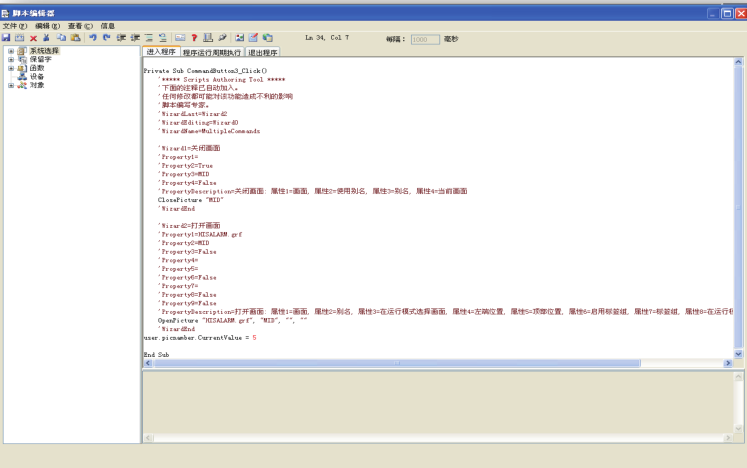This screenshot has width=747, height=468.
Task: Select the 对象 tree label
Action: pos(37,85)
